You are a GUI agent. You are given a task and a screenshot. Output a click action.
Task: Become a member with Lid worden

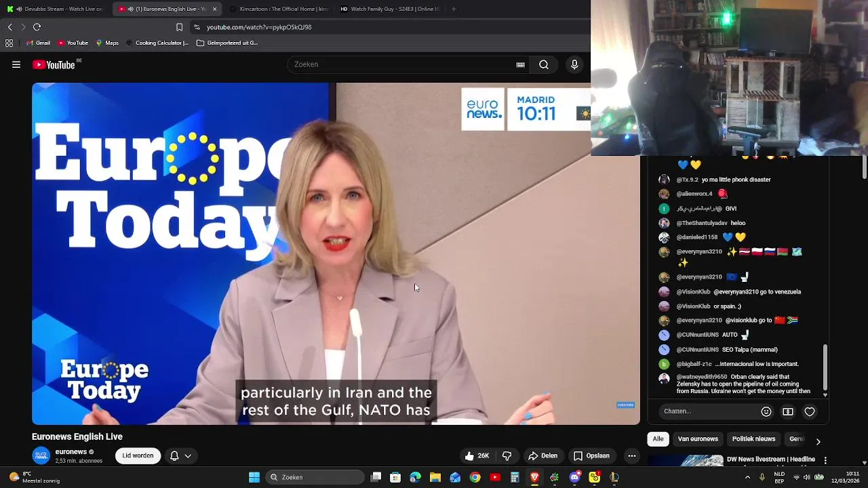(138, 455)
